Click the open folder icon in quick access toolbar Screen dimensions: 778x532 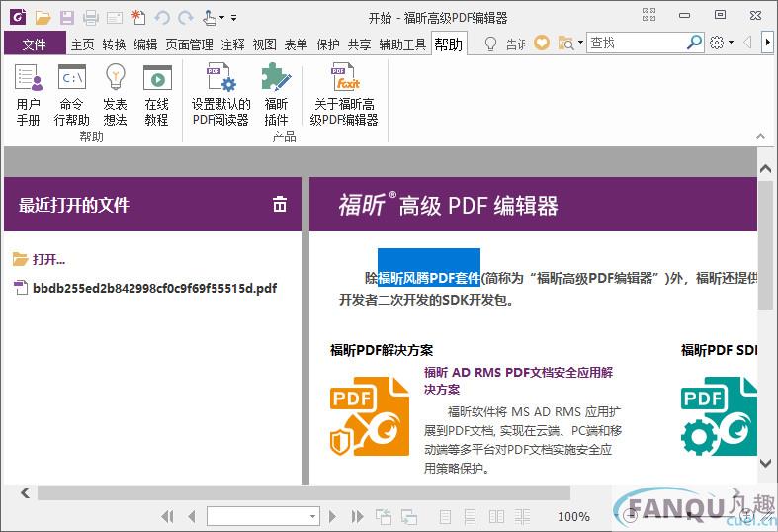click(x=43, y=17)
